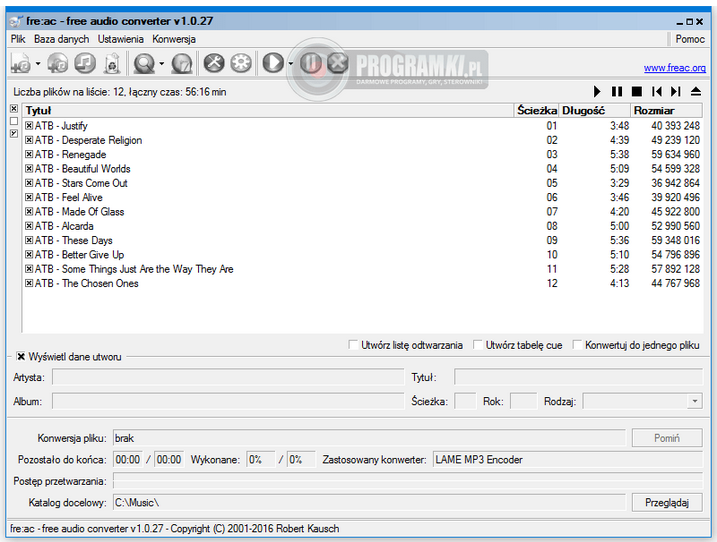Select 'Some Things Just Are the Way They Are'
Image resolution: width=717 pixels, height=542 pixels.
[363, 269]
